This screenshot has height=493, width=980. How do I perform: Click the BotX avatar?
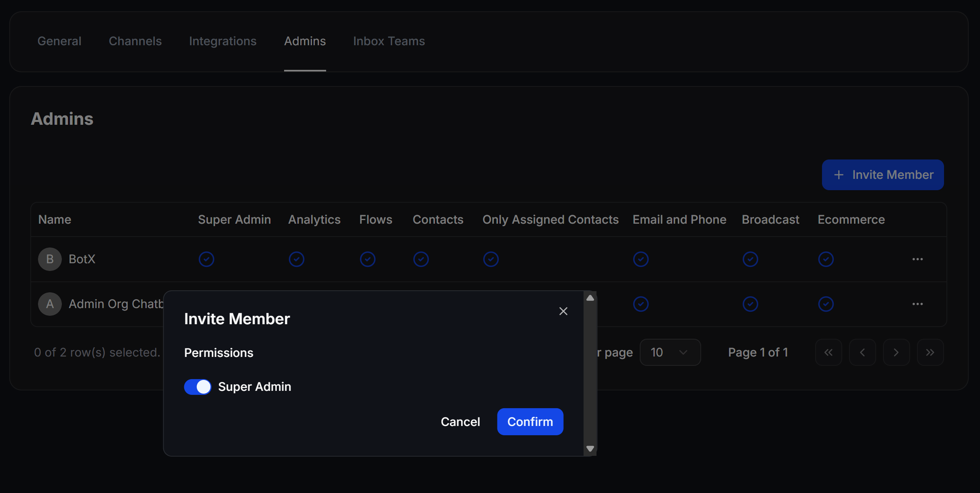click(x=50, y=259)
